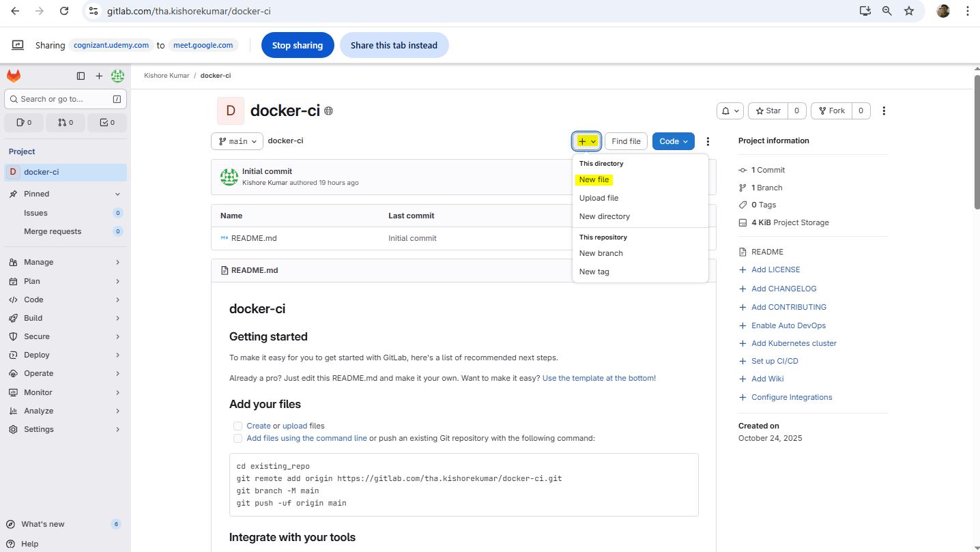
Task: Click the Stop sharing button
Action: point(297,45)
